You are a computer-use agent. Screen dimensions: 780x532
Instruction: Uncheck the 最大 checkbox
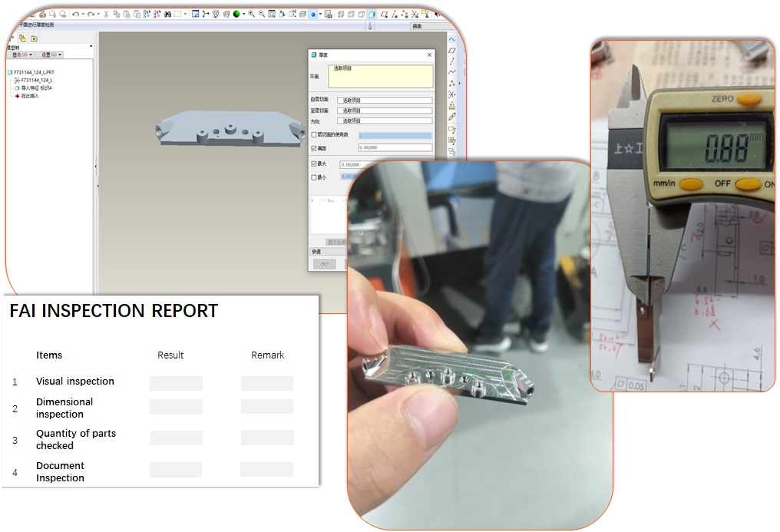[314, 164]
